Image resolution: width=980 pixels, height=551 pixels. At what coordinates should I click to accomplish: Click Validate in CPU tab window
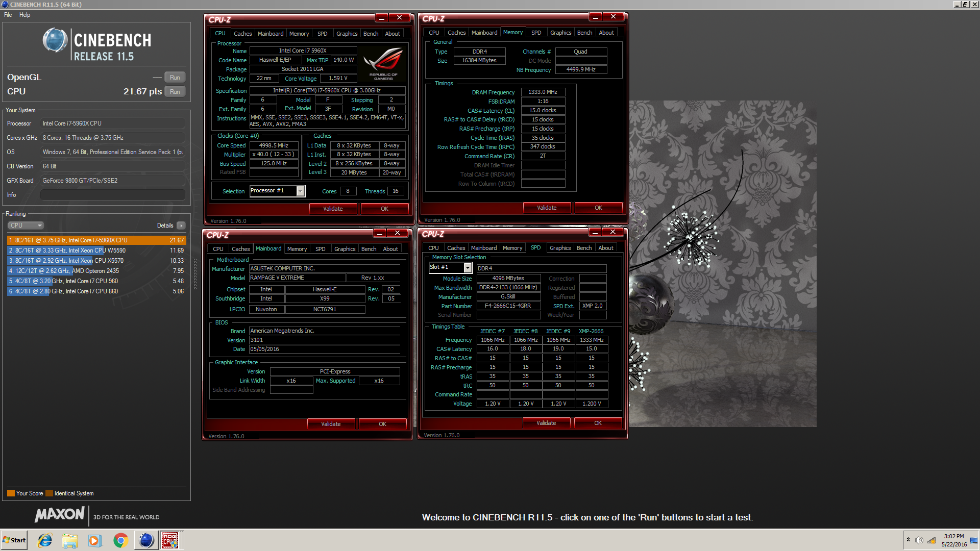(333, 209)
